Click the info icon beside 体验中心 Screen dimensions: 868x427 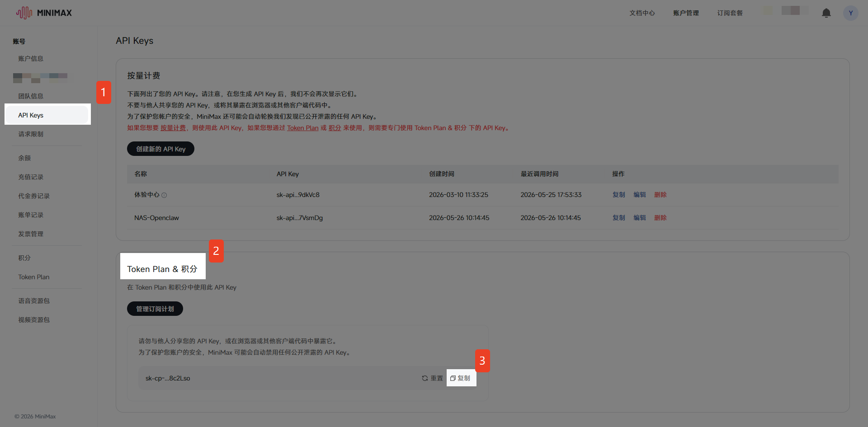(x=164, y=195)
